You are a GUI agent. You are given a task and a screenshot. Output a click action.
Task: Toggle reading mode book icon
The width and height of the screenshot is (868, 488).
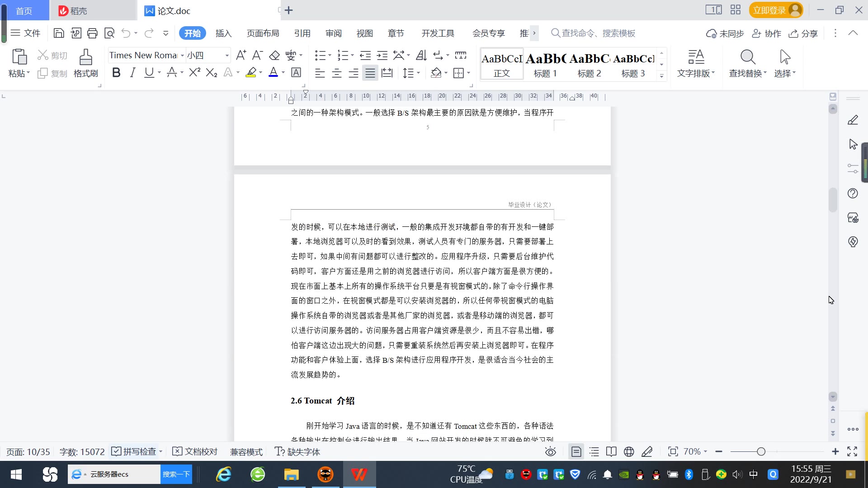611,451
